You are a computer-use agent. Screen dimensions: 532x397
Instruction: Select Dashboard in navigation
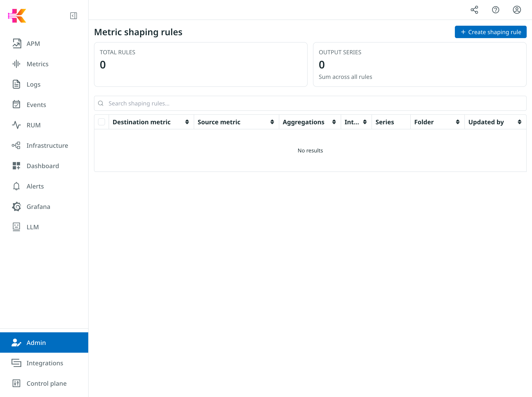(x=44, y=166)
